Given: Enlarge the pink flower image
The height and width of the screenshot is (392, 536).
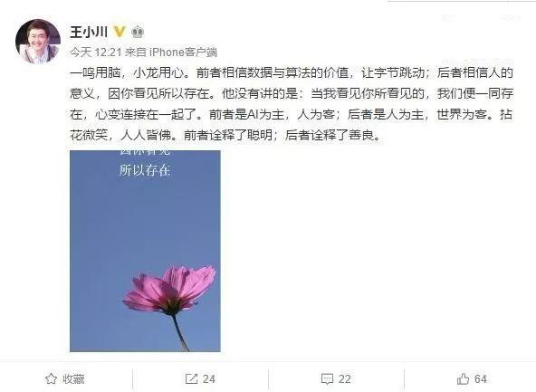Looking at the screenshot, I should tap(145, 251).
